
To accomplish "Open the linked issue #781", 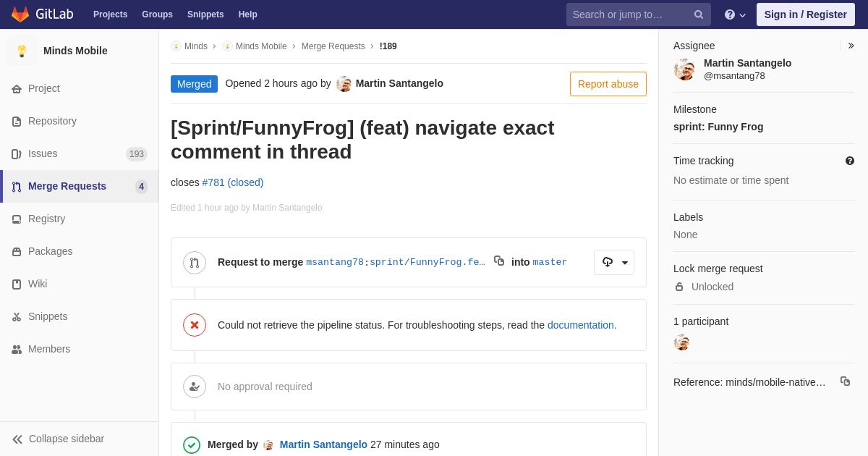I will tap(232, 182).
